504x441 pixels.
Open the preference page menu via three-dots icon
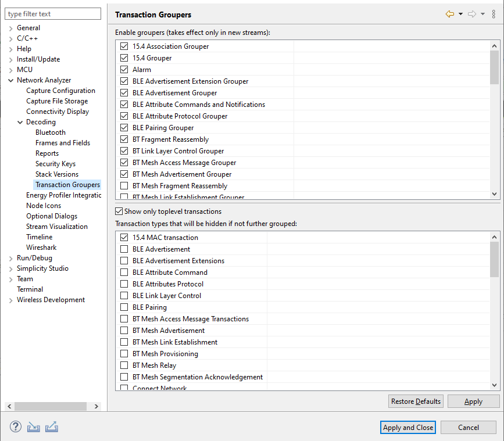point(494,15)
